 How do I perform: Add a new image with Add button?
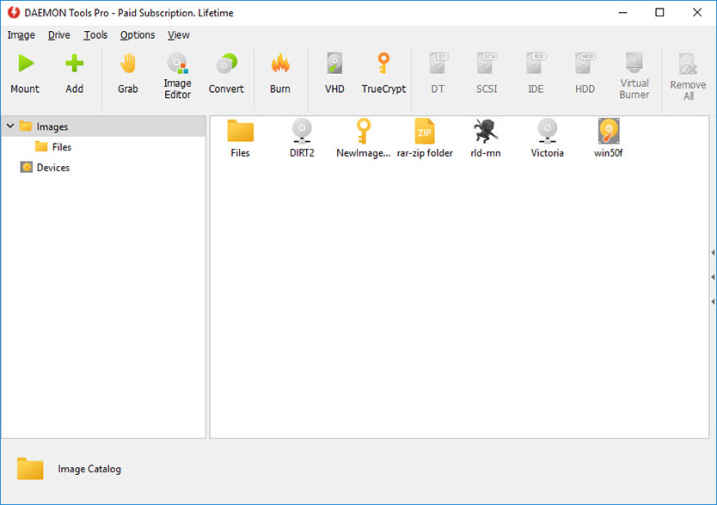click(x=74, y=74)
